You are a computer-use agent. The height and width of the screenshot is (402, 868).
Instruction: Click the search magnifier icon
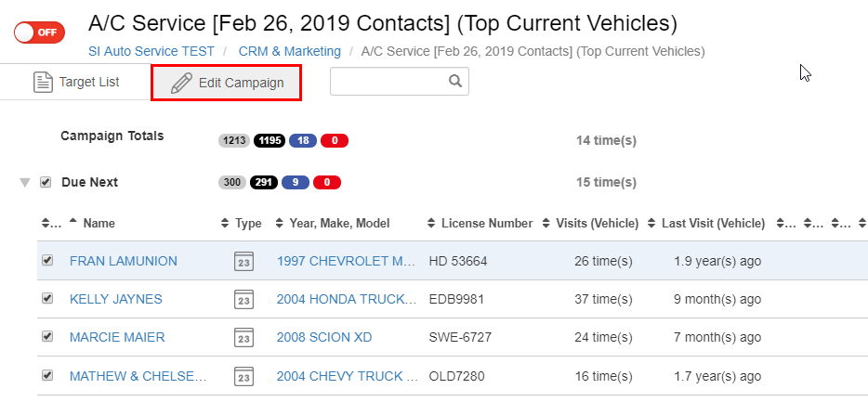coord(455,82)
